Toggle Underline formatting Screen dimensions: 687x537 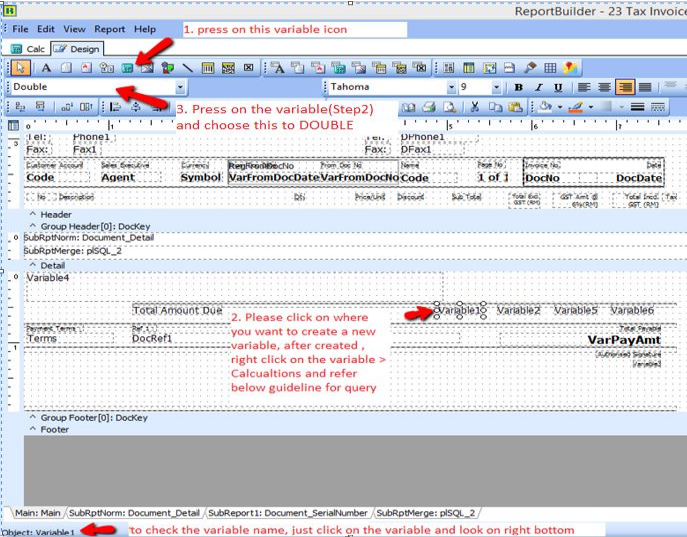pos(557,88)
